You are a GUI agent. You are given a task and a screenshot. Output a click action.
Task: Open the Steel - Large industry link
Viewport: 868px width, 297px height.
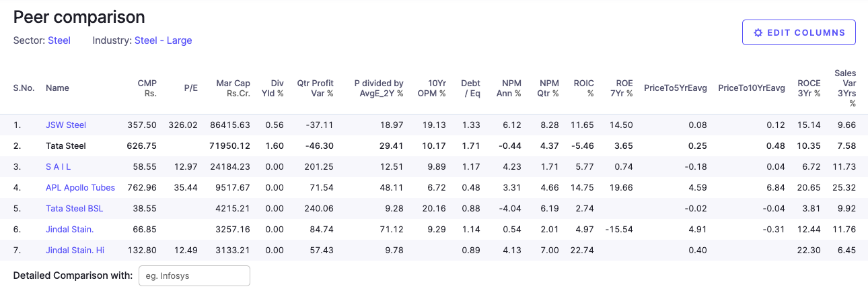tap(163, 40)
